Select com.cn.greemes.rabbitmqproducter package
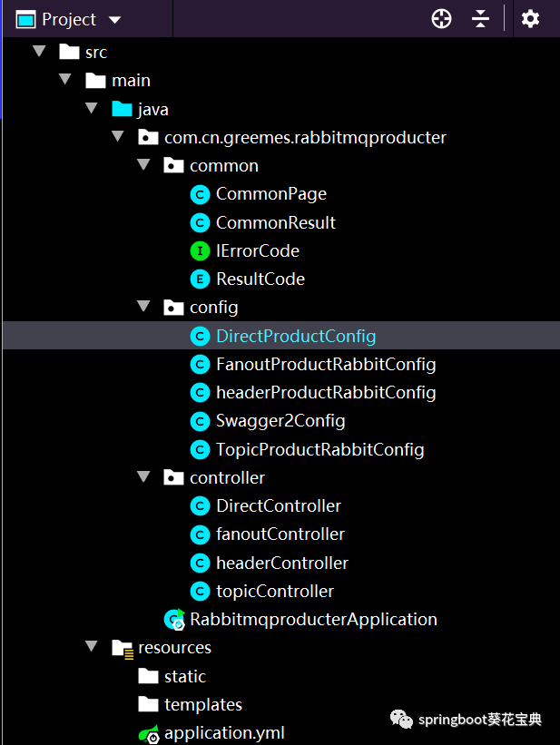Image resolution: width=560 pixels, height=745 pixels. point(305,137)
